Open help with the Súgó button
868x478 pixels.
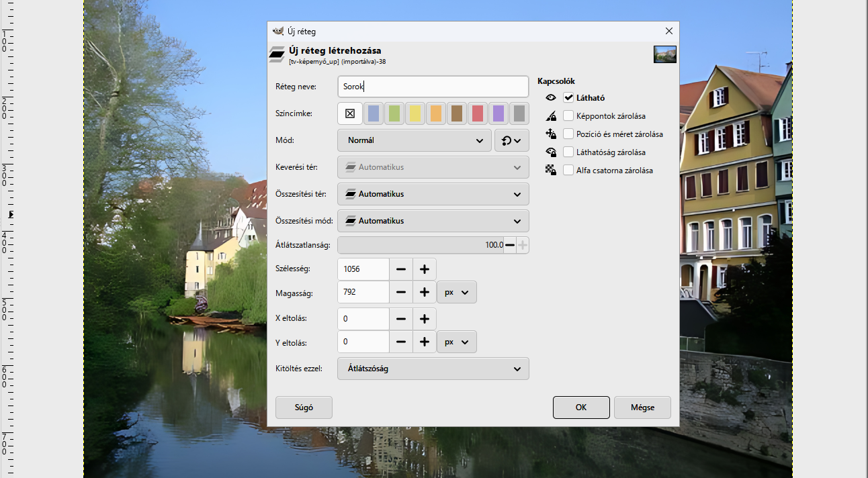tap(304, 407)
